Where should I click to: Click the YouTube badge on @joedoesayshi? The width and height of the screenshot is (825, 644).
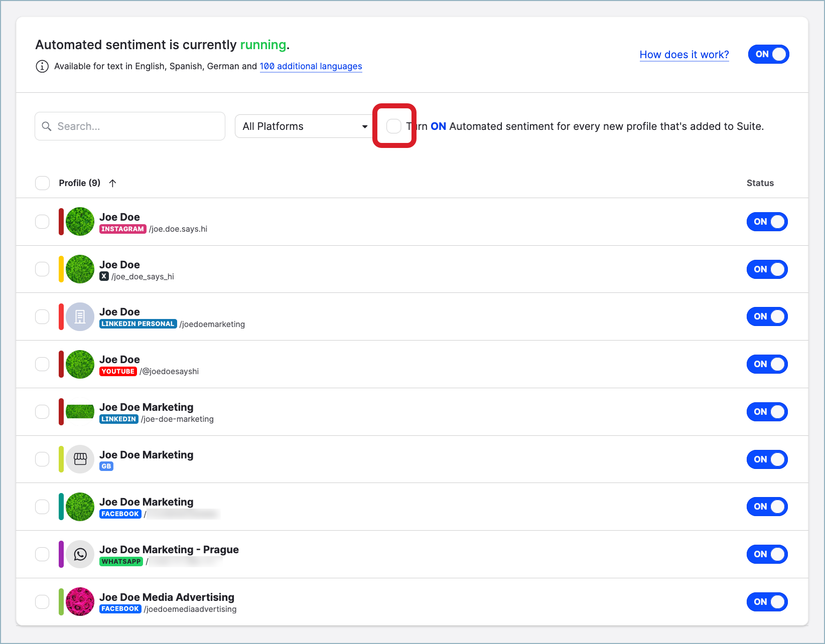pos(118,371)
